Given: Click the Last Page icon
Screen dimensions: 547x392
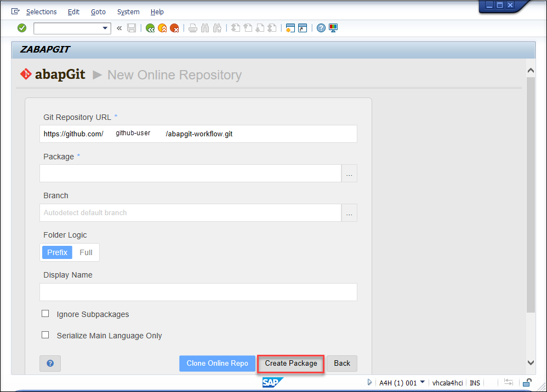Looking at the screenshot, I should [272, 28].
